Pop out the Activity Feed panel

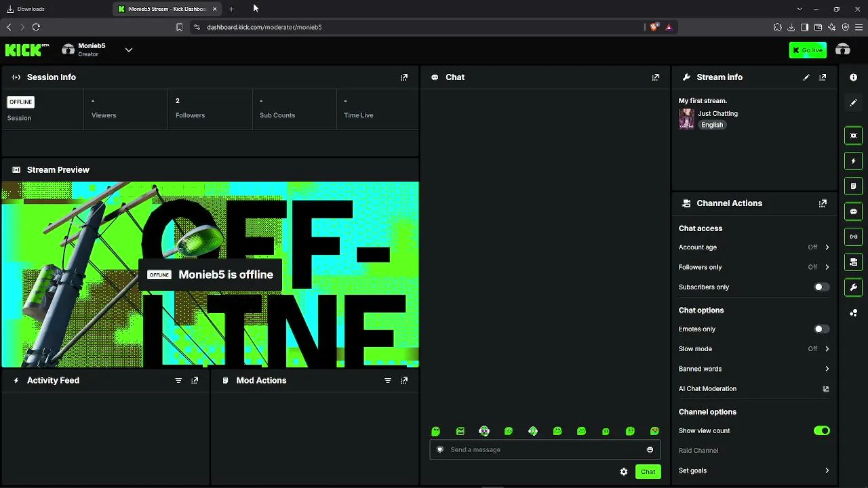tap(195, 380)
